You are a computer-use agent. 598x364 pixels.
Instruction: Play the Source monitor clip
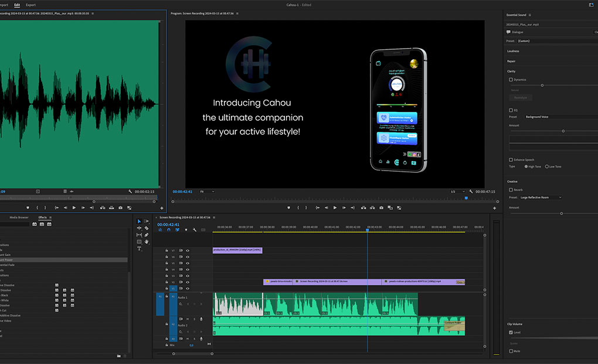tap(74, 207)
